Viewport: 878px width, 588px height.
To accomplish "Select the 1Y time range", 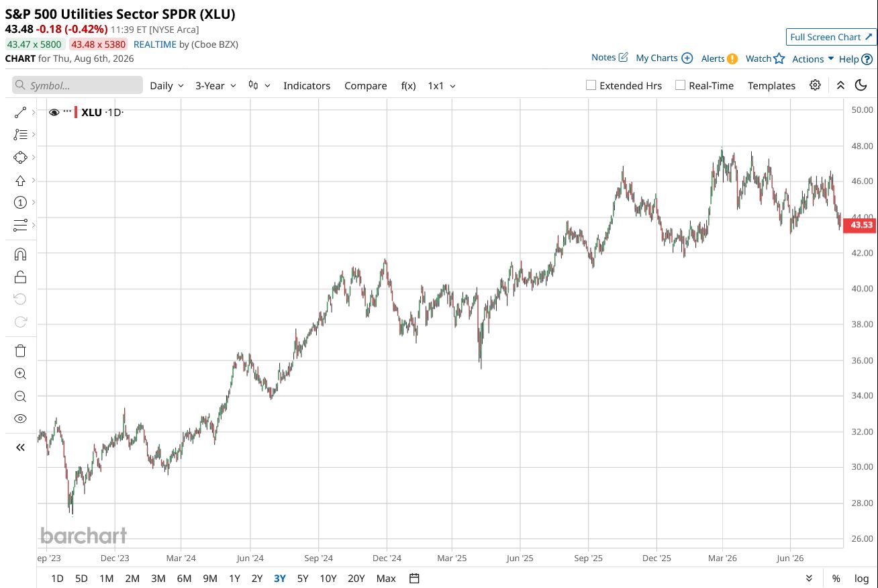I will click(234, 579).
